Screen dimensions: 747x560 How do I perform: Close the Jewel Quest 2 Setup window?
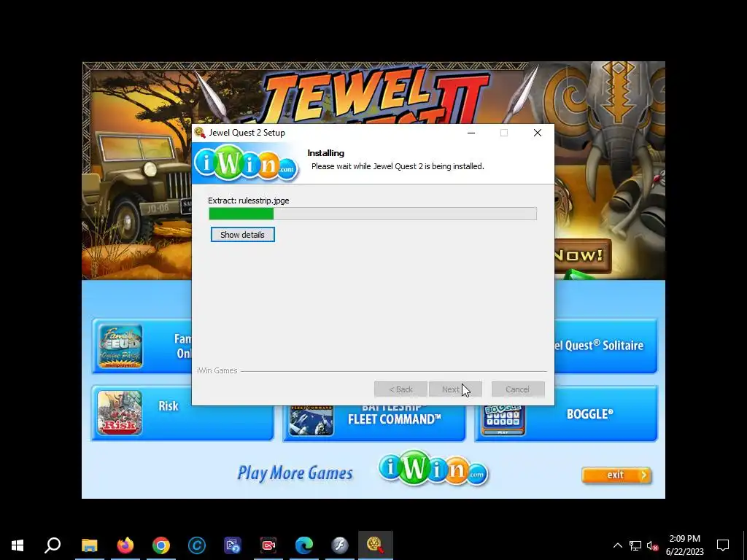538,133
